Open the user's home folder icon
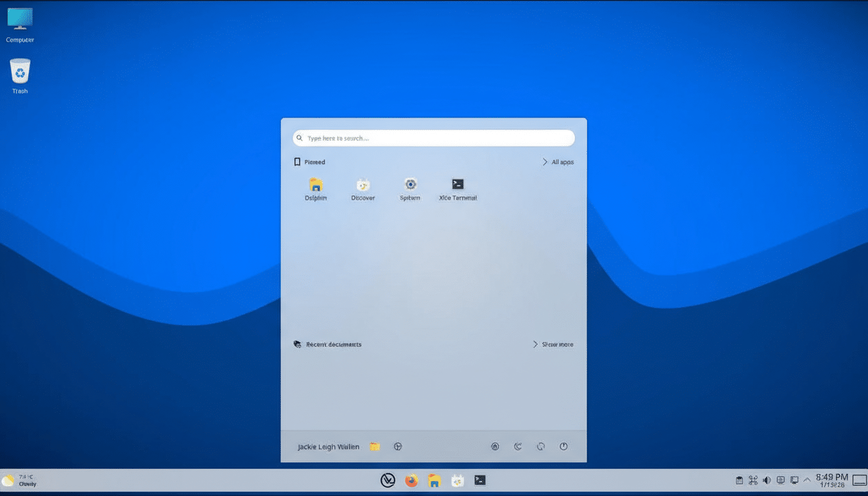Screen dimensions: 868x496 (374, 446)
